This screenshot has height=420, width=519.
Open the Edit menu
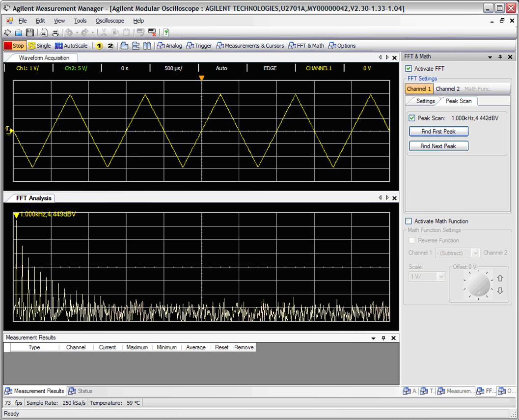click(40, 21)
